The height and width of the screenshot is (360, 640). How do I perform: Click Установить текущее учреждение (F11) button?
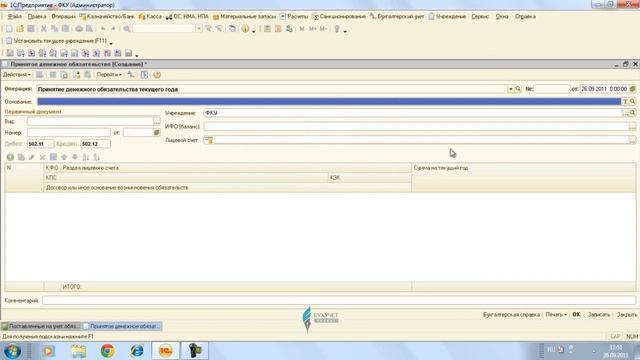pyautogui.click(x=57, y=41)
